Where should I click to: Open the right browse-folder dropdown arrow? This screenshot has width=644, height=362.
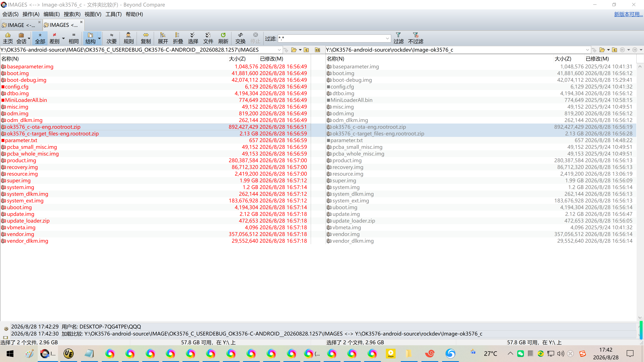(608, 50)
